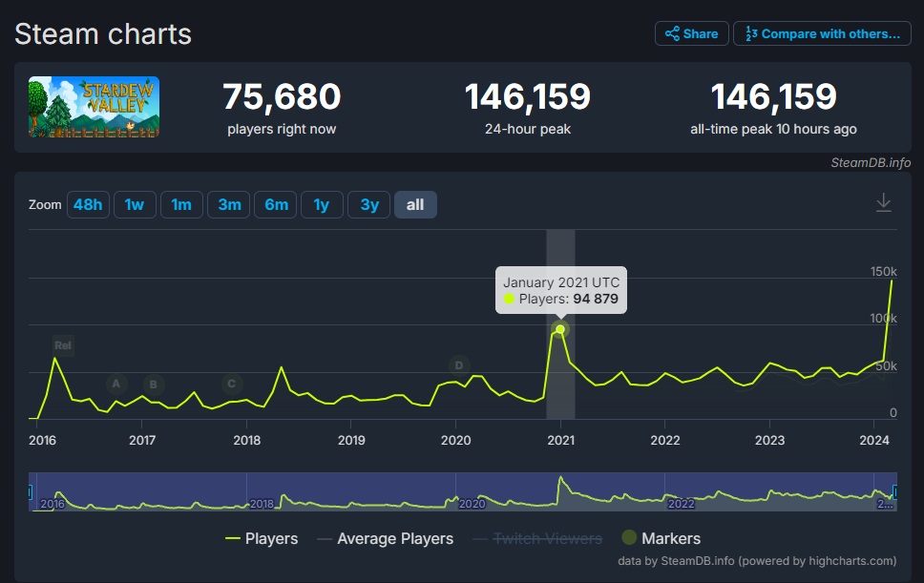Toggle the Players series in legend

(261, 538)
